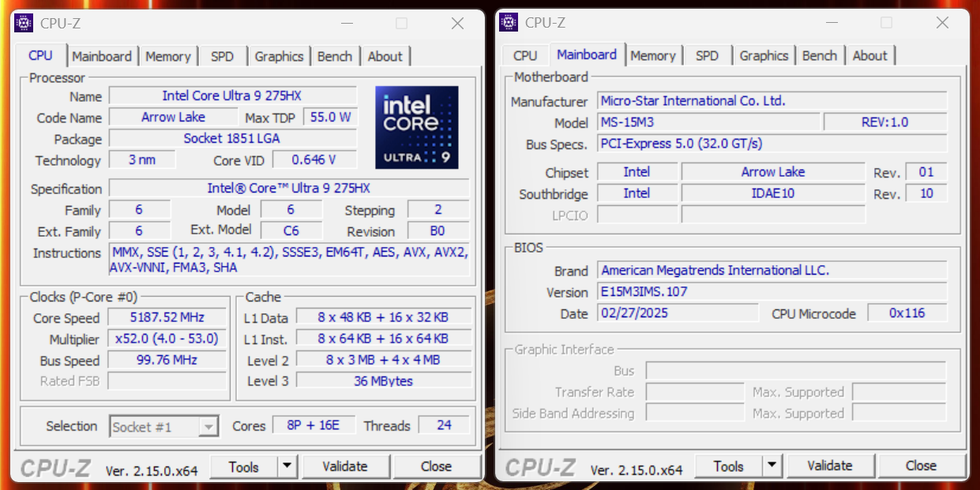Click the Tools button in the left CPU-Z window
Image resolution: width=980 pixels, height=490 pixels.
coord(244,466)
